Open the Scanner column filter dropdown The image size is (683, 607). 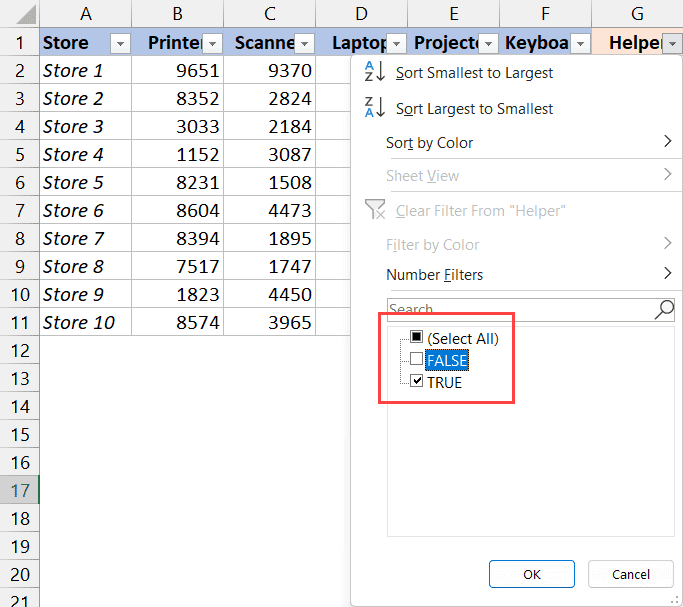(304, 43)
